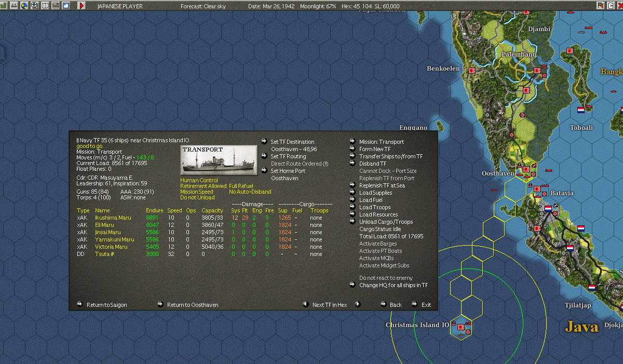Image resolution: width=623 pixels, height=364 pixels.
Task: Click the red end-turn arrow in top toolbar
Action: tap(82, 5)
